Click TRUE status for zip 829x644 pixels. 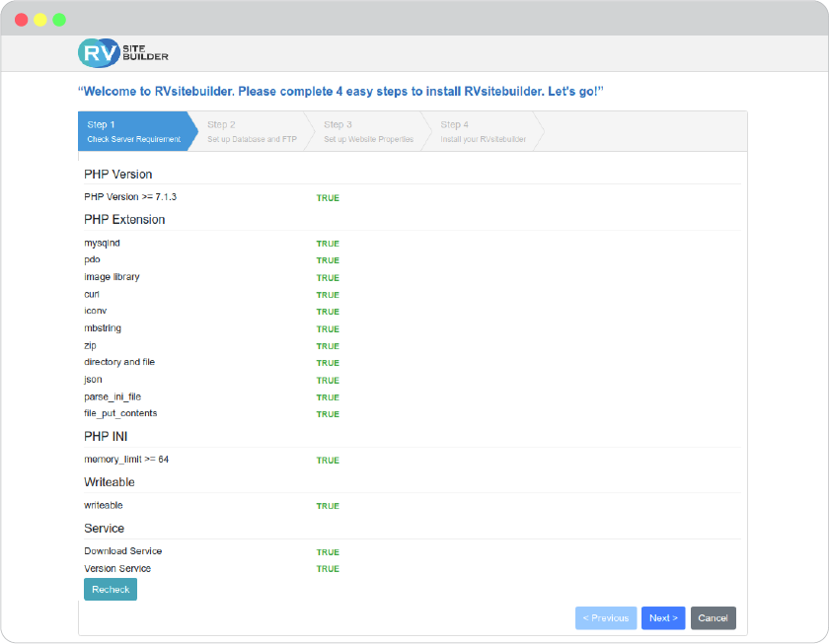328,346
